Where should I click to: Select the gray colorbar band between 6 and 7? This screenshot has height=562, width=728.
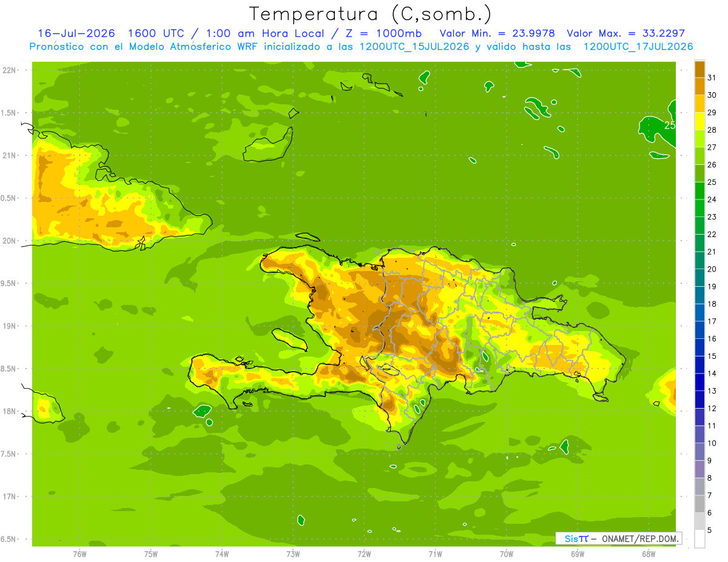point(699,504)
